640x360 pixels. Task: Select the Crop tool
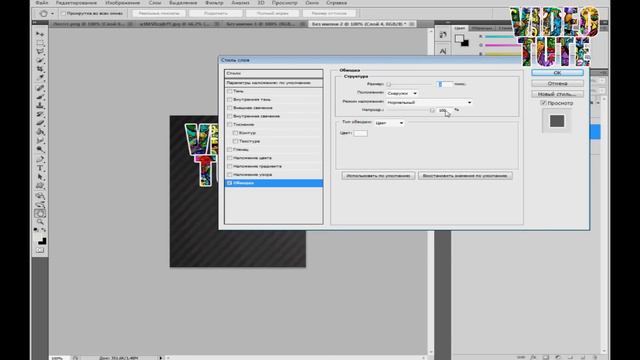tap(40, 69)
